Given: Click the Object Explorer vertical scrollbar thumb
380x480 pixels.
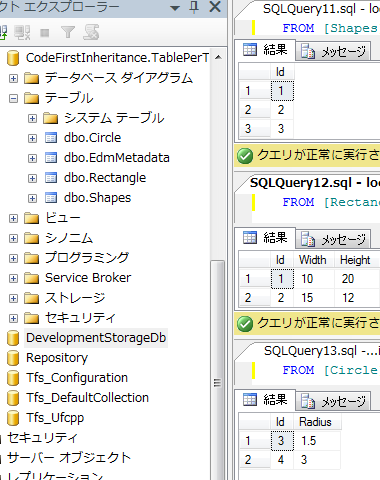Looking at the screenshot, I should [217, 370].
